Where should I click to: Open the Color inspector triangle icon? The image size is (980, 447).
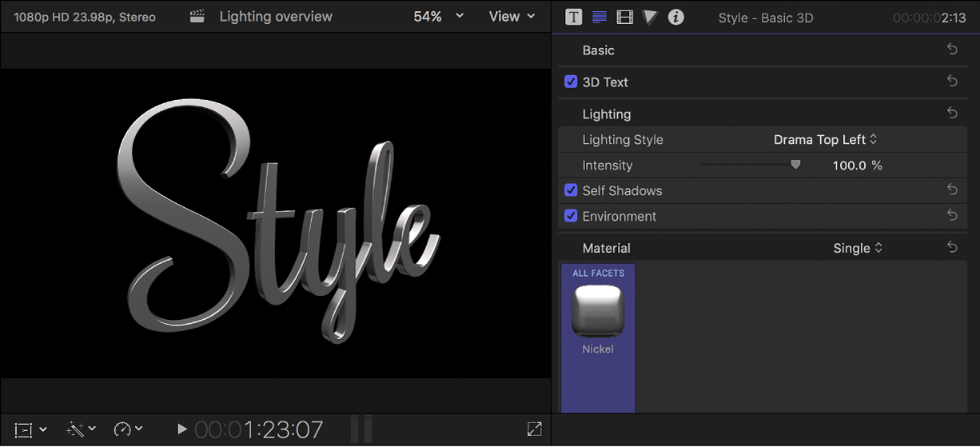(x=650, y=17)
